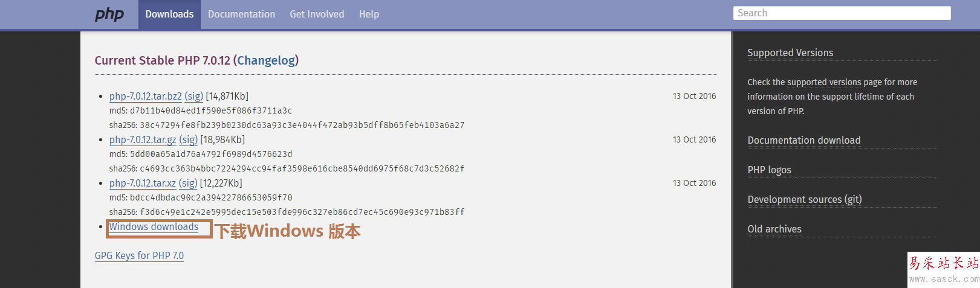980x288 pixels.
Task: Open Development sources (git) link
Action: pos(805,199)
